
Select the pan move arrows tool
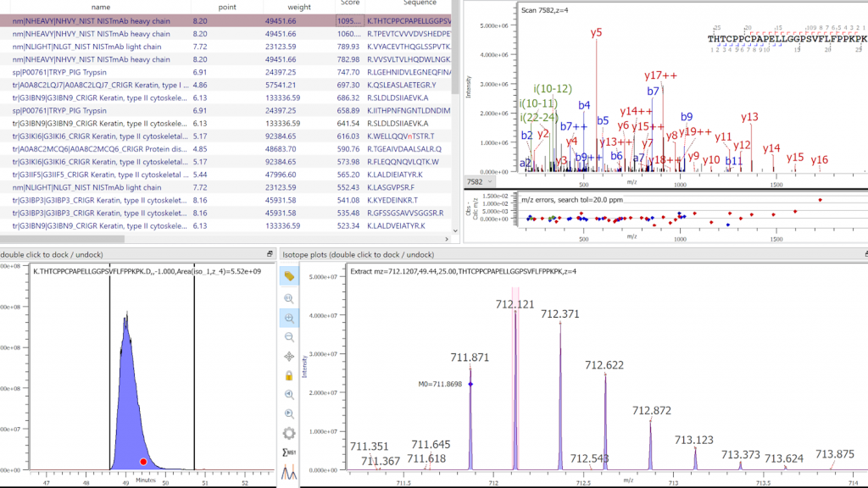pyautogui.click(x=289, y=357)
